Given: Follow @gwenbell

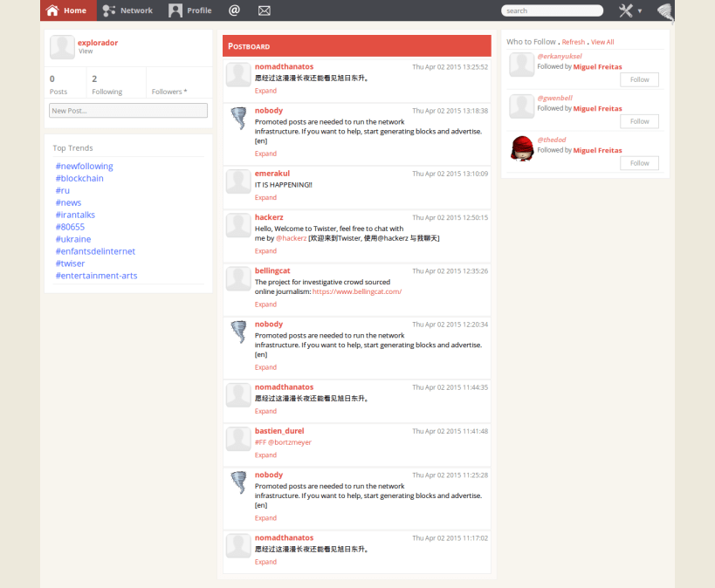Looking at the screenshot, I should tap(639, 121).
